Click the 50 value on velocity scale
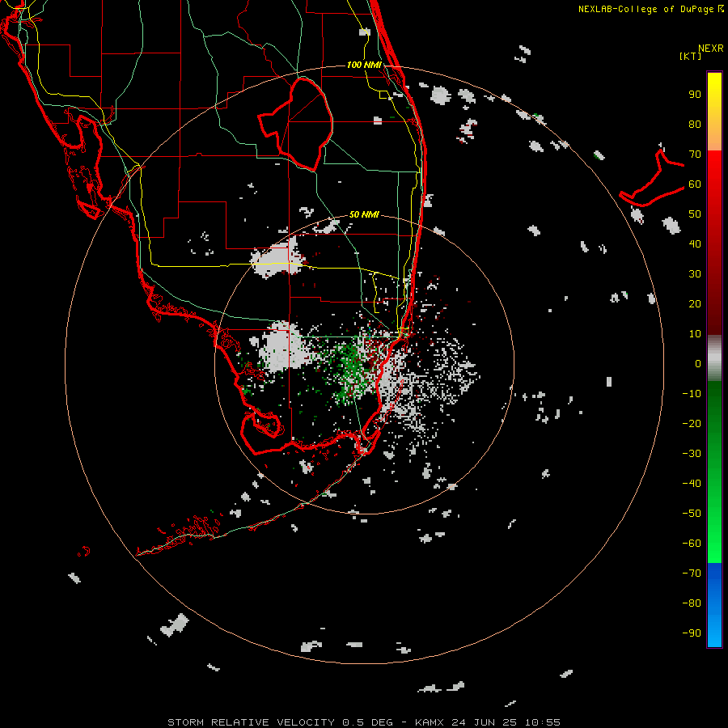 [x=695, y=214]
